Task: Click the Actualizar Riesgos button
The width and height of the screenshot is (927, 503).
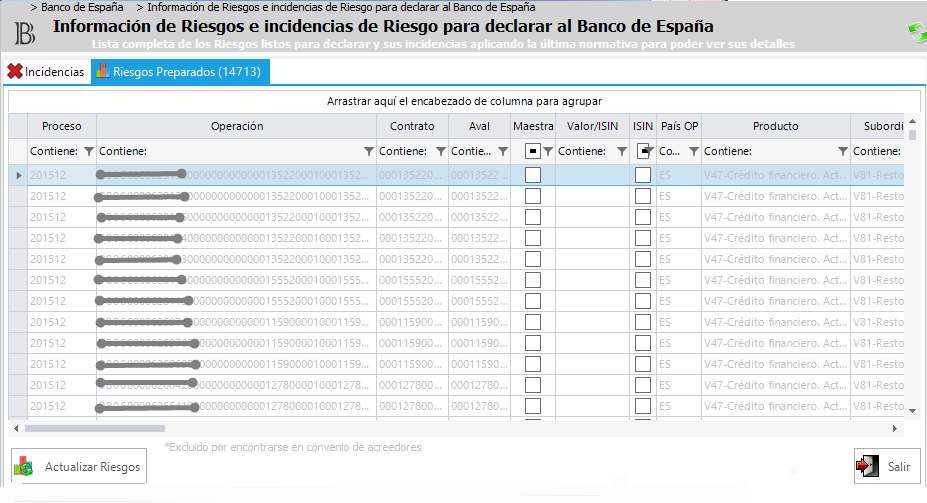Action: pyautogui.click(x=79, y=466)
